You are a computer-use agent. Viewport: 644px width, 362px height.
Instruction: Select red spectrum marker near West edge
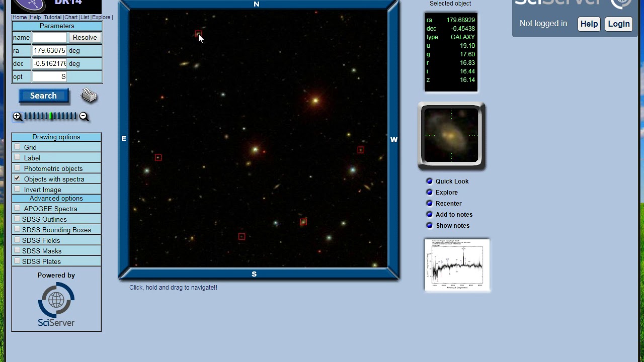(x=361, y=150)
